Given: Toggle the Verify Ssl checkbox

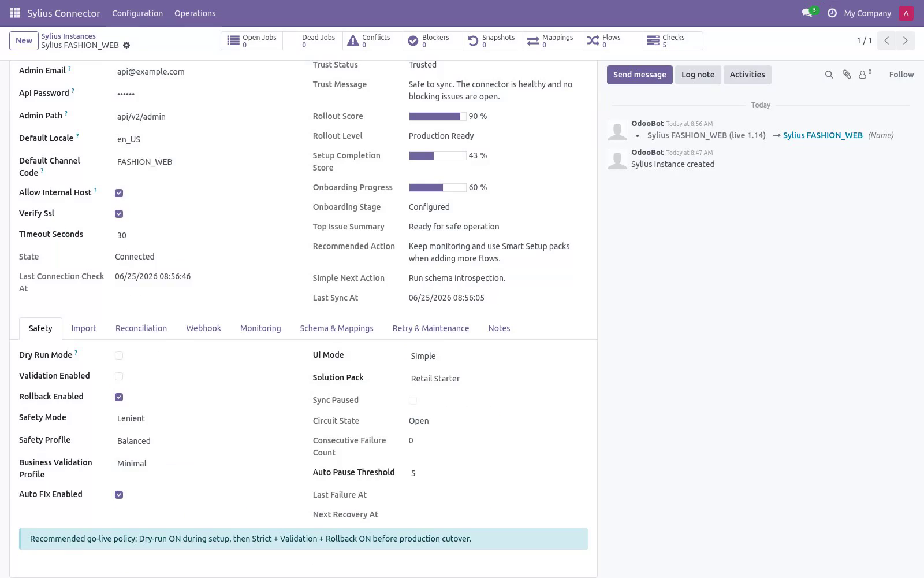Looking at the screenshot, I should (x=119, y=214).
